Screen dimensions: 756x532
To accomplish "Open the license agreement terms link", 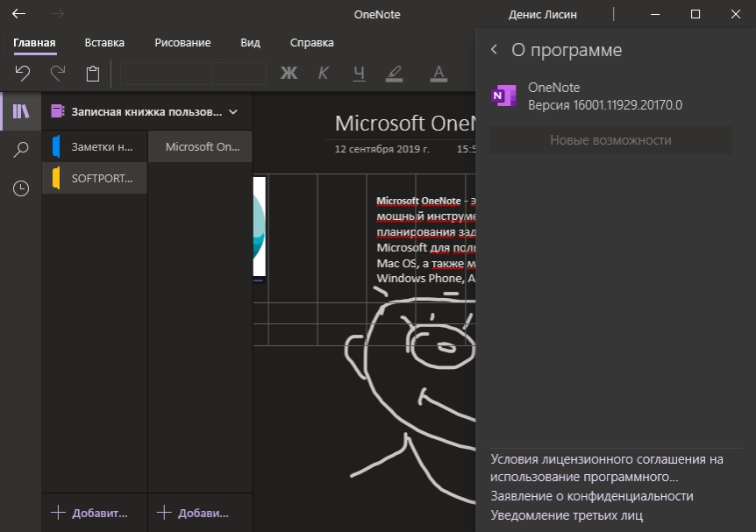I will (607, 468).
